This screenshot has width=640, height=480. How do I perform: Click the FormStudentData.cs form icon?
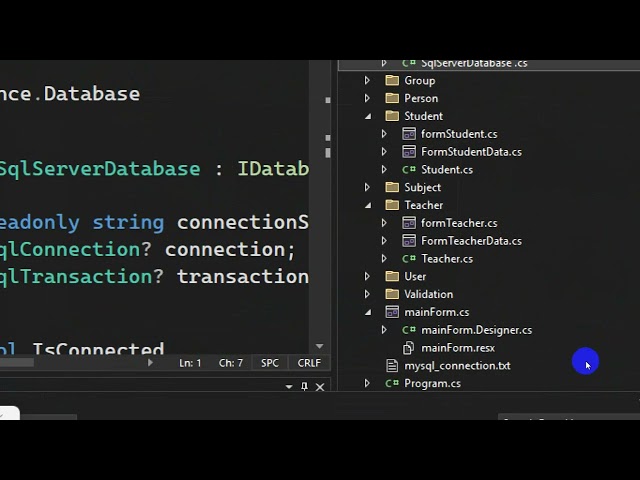409,152
